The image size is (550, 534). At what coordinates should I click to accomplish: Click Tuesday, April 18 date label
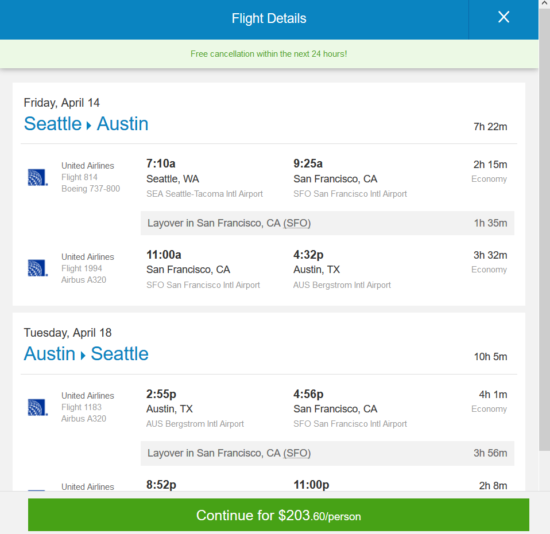coord(67,333)
